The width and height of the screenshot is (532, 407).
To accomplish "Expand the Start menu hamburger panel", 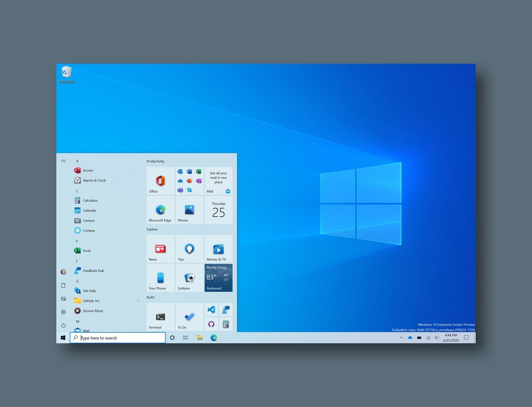I will point(63,160).
